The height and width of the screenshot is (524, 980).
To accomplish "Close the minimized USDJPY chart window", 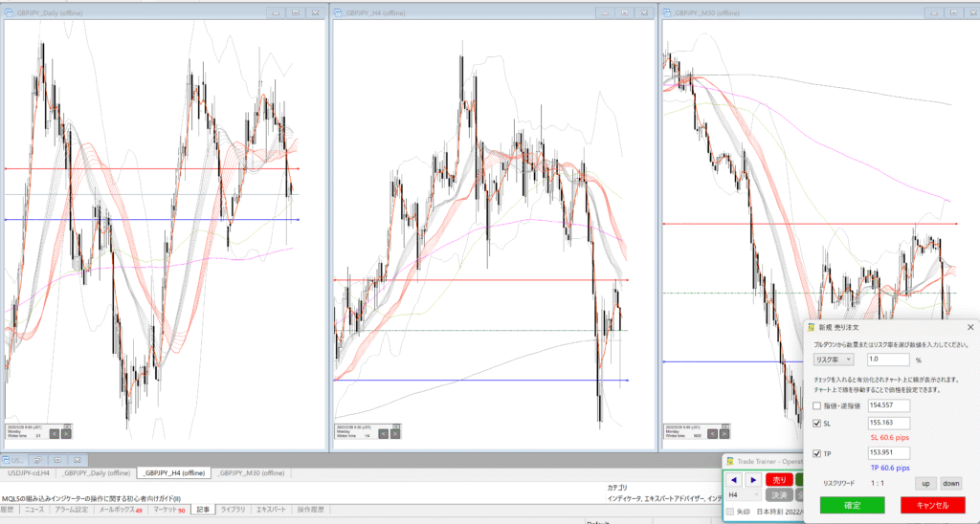I will (78, 460).
